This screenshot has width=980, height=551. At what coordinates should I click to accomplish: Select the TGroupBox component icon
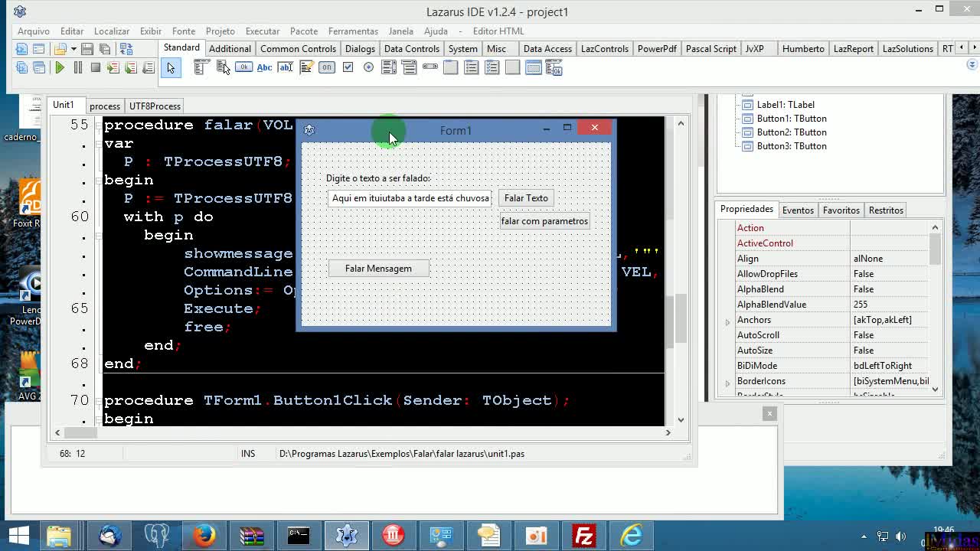451,67
